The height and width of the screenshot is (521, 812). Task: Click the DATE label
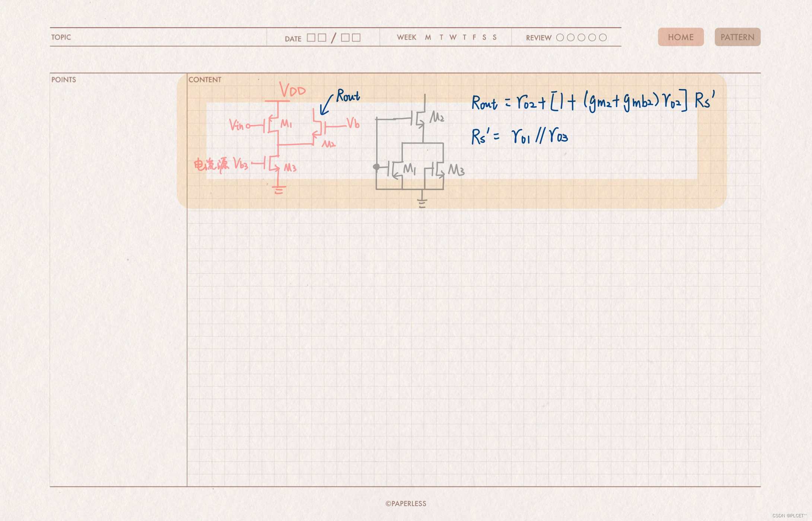[x=293, y=39]
